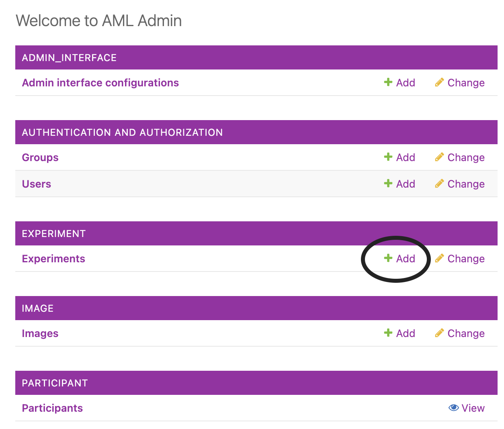Open the Admin interface configurations link

100,83
